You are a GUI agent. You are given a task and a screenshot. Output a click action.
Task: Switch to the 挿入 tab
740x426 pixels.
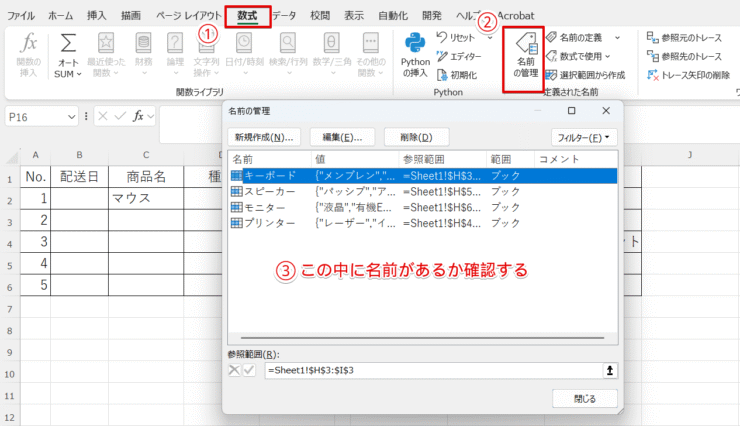pyautogui.click(x=96, y=16)
